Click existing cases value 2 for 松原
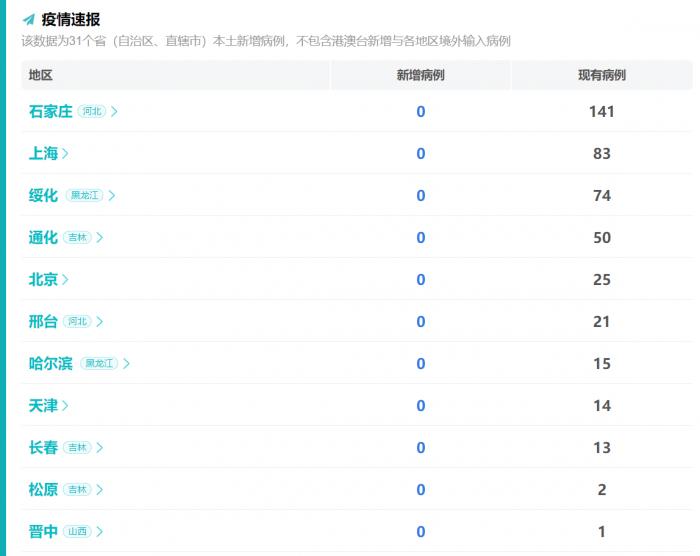 pyautogui.click(x=602, y=489)
